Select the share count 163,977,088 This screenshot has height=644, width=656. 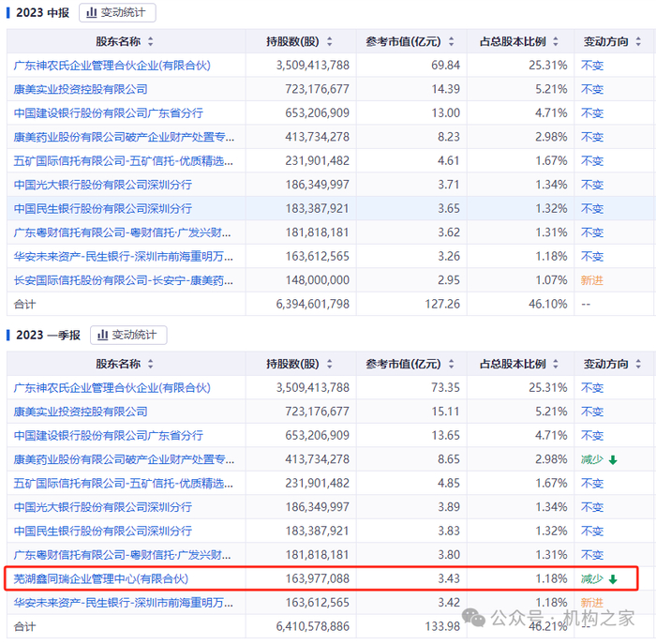point(317,578)
